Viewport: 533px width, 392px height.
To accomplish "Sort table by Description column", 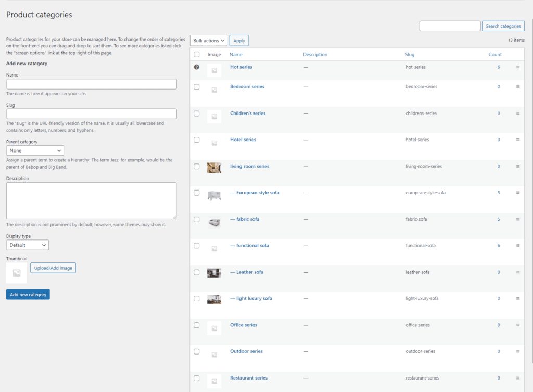I will coord(315,54).
